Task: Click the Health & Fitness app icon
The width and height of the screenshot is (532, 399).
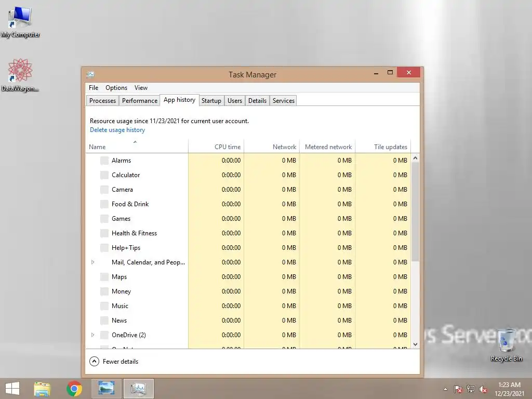Action: click(104, 233)
